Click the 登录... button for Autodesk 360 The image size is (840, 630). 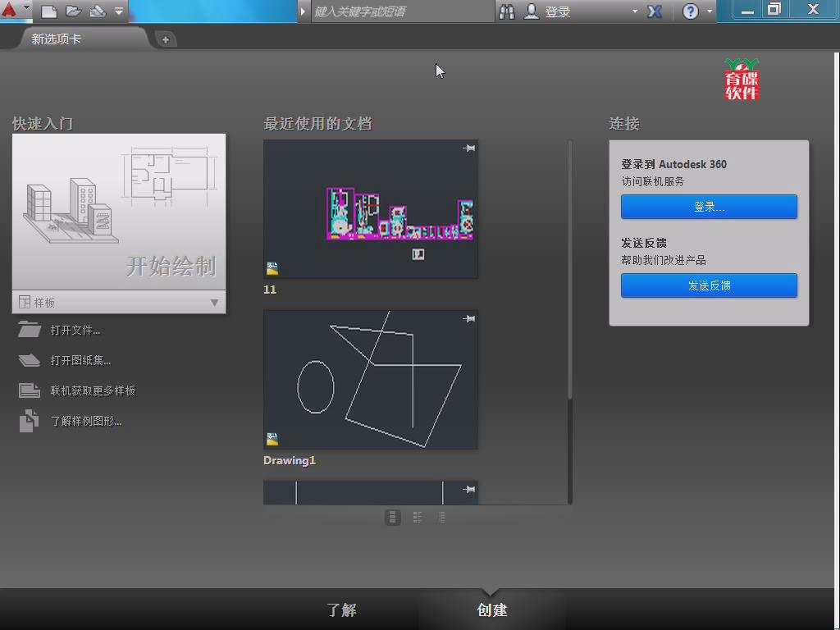point(709,207)
